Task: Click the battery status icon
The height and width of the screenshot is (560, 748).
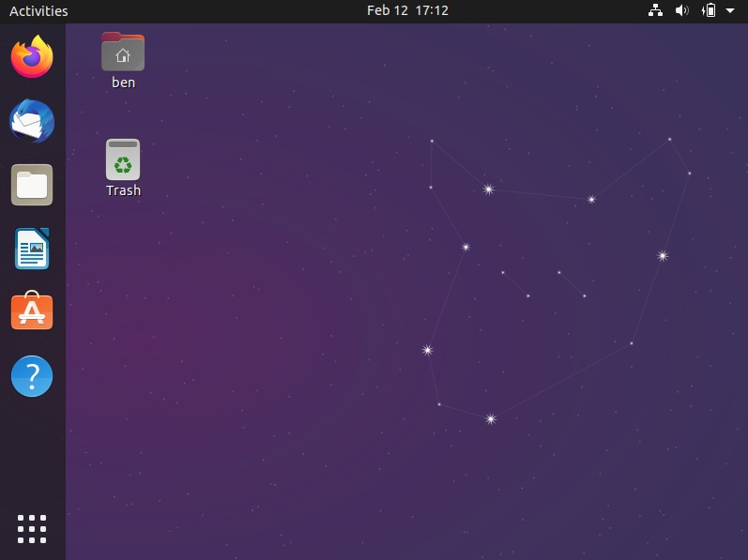Action: (709, 11)
